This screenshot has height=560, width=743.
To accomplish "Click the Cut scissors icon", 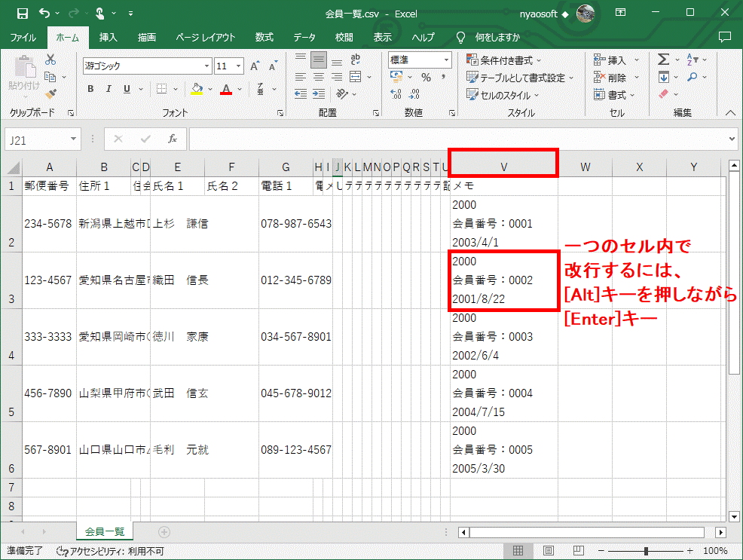I will tap(51, 60).
